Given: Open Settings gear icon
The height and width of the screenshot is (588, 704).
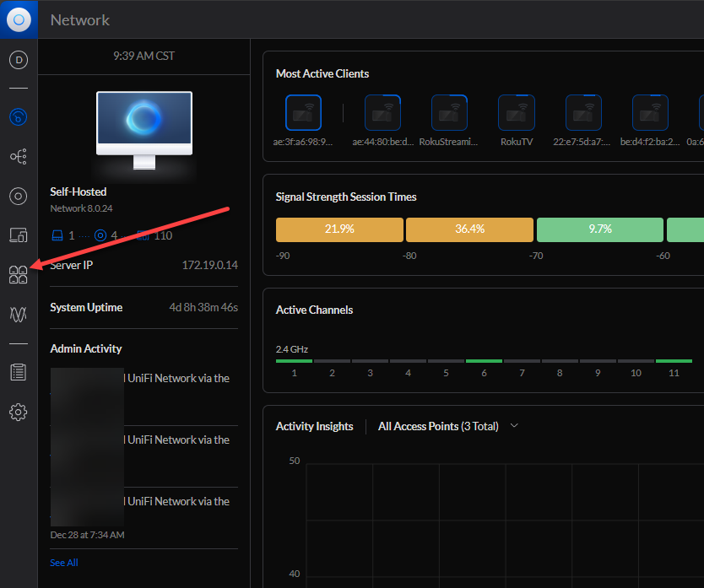Looking at the screenshot, I should click(x=19, y=412).
